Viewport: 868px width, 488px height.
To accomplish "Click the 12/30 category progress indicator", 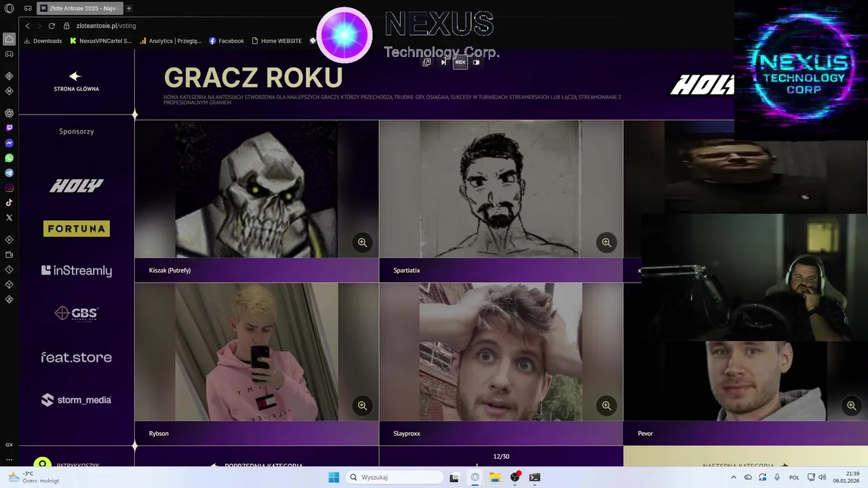I will (x=501, y=456).
